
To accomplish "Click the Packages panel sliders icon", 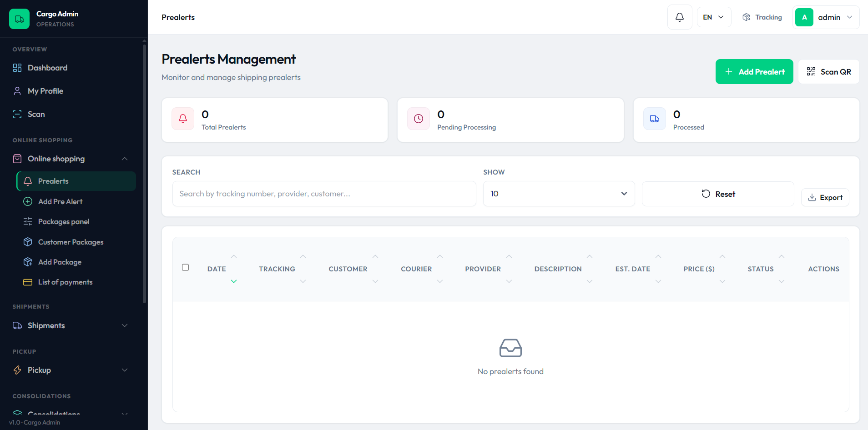I will click(x=28, y=221).
